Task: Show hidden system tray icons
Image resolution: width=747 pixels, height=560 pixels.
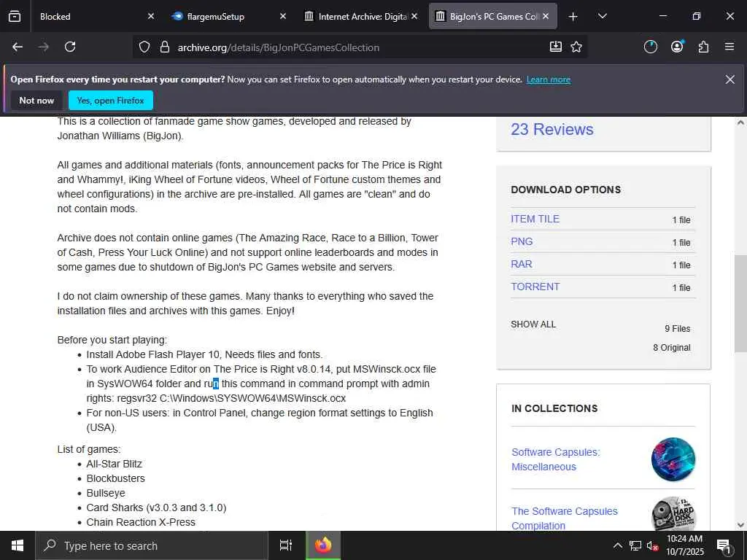Action: click(617, 545)
